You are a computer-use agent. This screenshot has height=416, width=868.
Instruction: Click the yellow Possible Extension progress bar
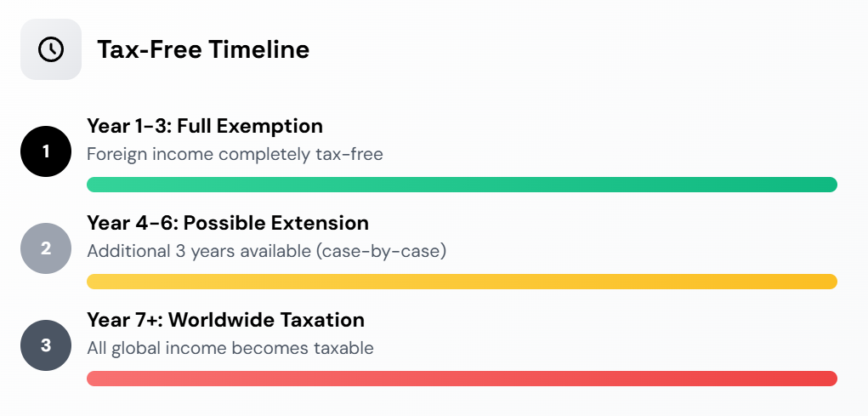[x=462, y=282]
